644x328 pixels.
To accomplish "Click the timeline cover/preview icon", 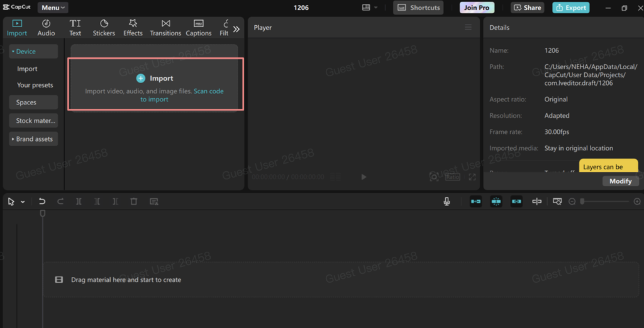I will coord(557,201).
